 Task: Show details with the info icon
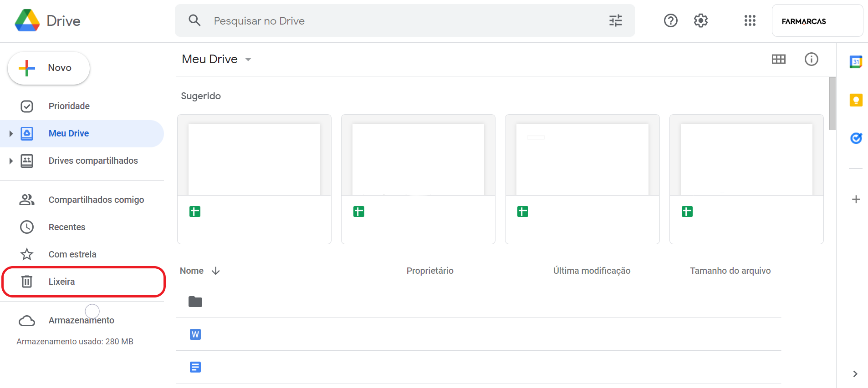811,59
